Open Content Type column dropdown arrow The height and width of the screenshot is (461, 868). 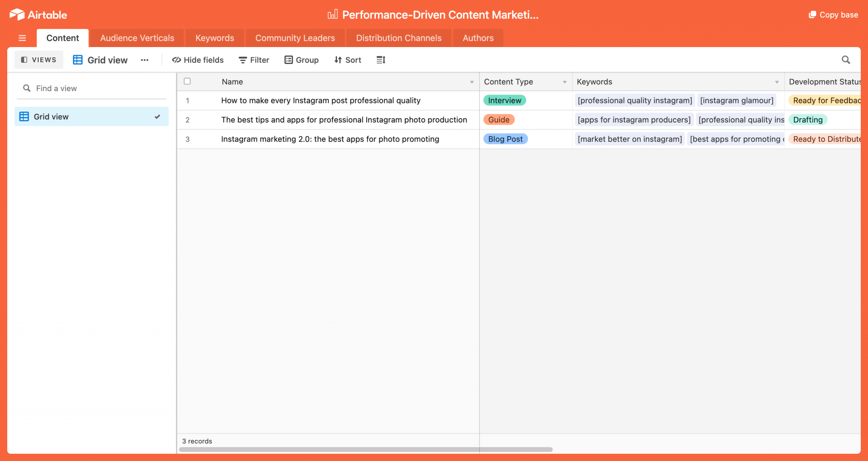(x=565, y=82)
